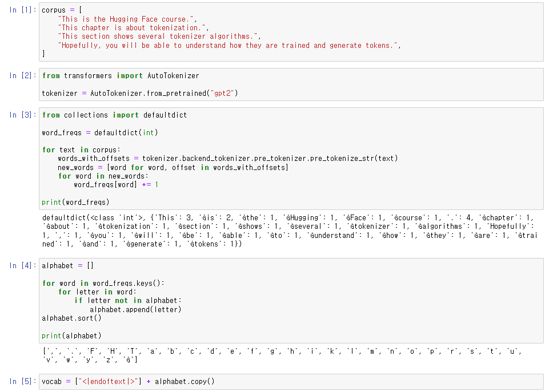Click the alphabet = [] line
This screenshot has width=549, height=392.
point(67,266)
